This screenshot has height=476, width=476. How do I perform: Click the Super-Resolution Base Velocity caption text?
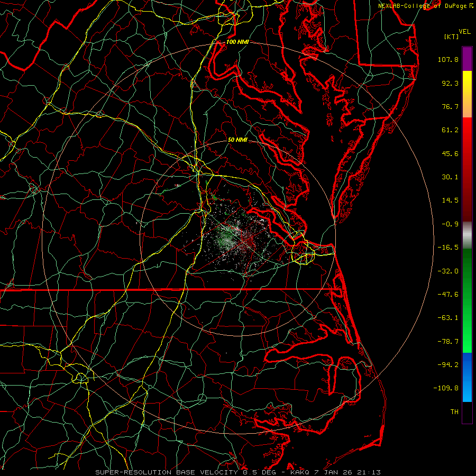click(x=238, y=472)
